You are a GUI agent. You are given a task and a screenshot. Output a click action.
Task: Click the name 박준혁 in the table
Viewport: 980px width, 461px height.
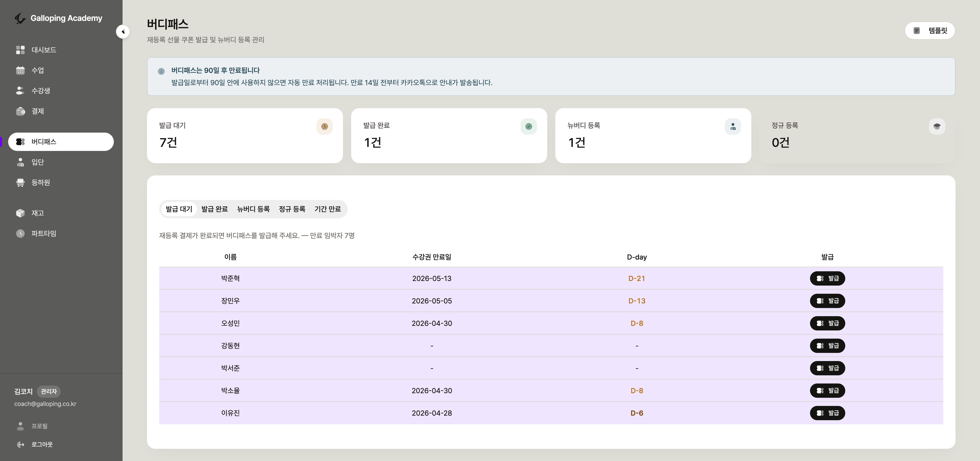point(231,278)
